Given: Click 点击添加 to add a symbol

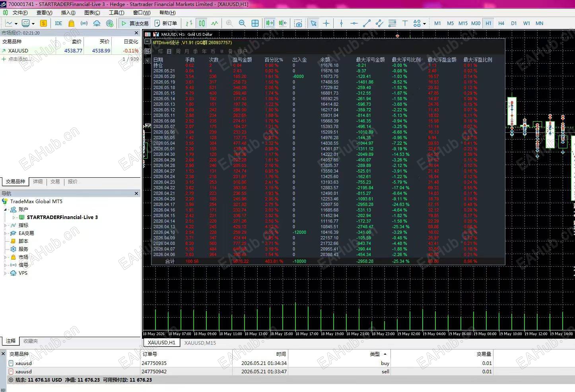Looking at the screenshot, I should 19,59.
